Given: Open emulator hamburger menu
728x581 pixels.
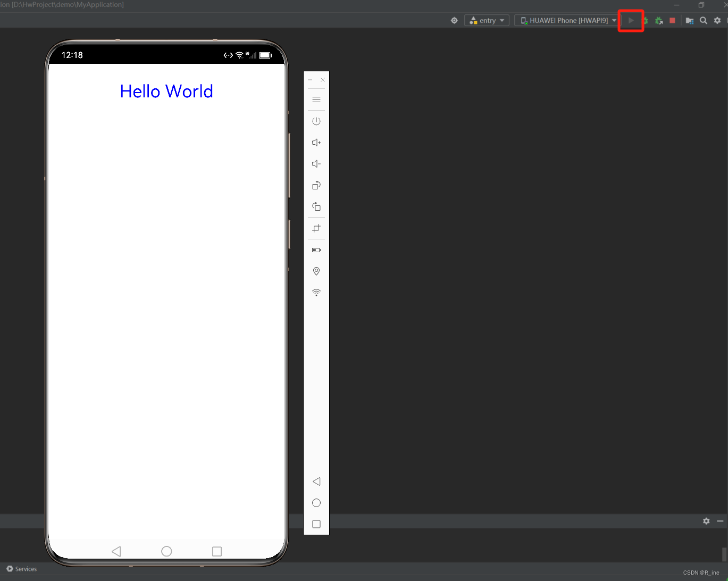Looking at the screenshot, I should tap(316, 99).
